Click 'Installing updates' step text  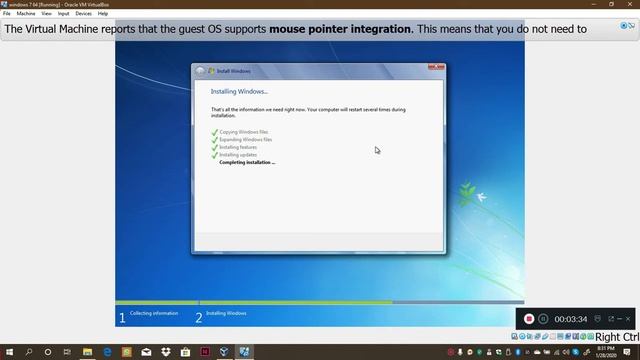pos(238,155)
